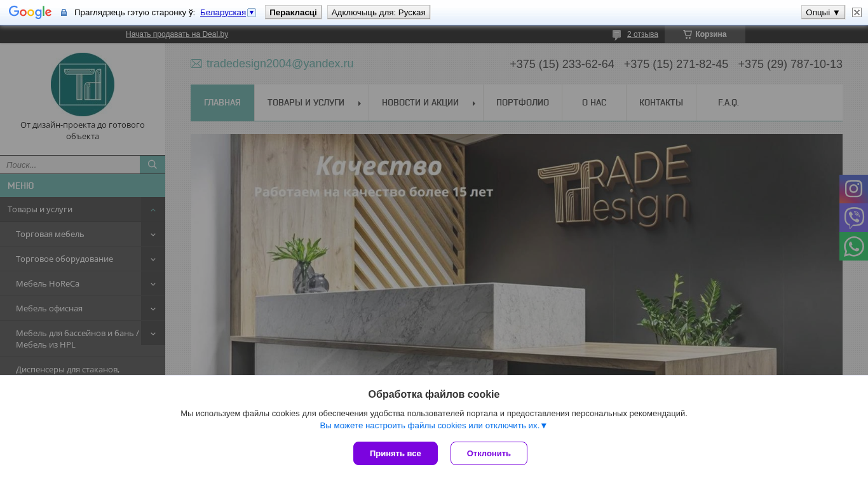Open the Опцыі dropdown in translate bar
Screen dimensions: 868x488
click(x=823, y=12)
